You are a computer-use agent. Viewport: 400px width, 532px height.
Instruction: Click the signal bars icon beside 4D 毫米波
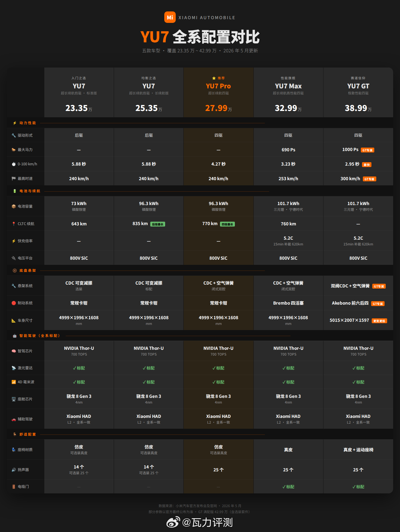coord(13,382)
